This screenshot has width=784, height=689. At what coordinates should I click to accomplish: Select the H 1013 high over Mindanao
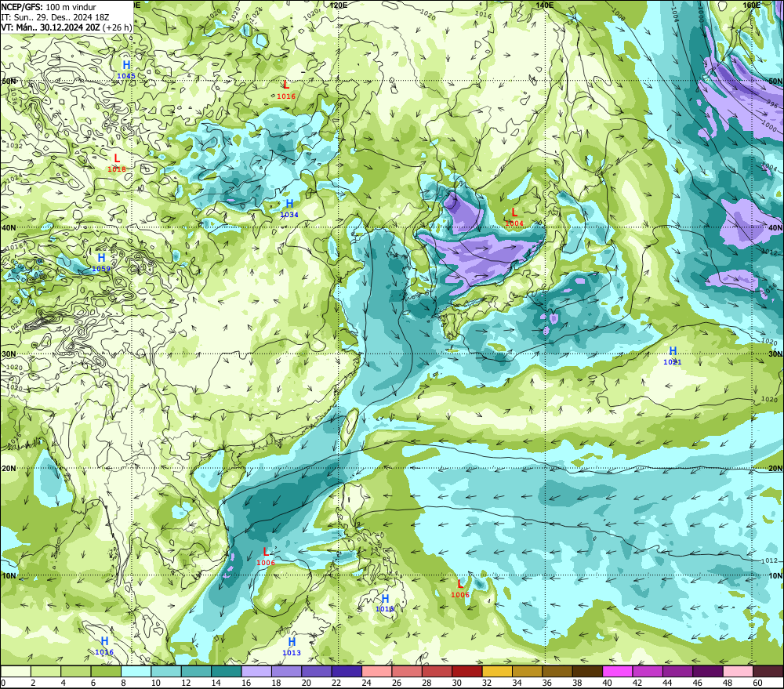(x=384, y=603)
